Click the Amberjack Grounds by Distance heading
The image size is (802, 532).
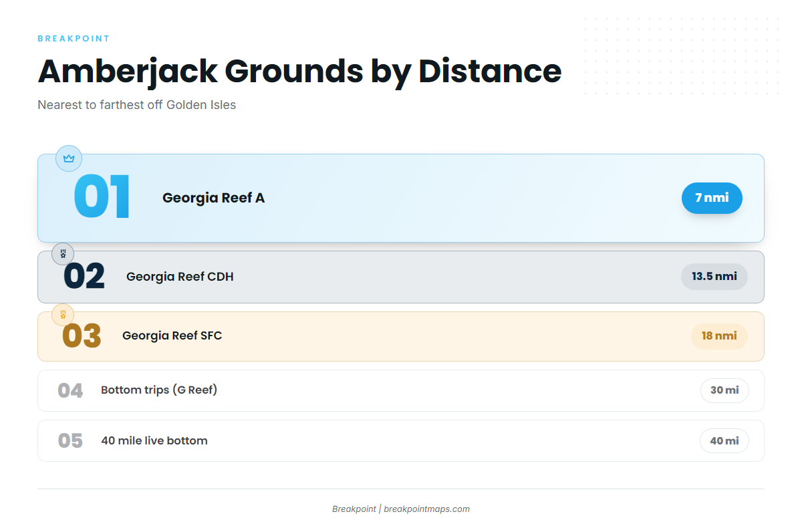[x=299, y=71]
